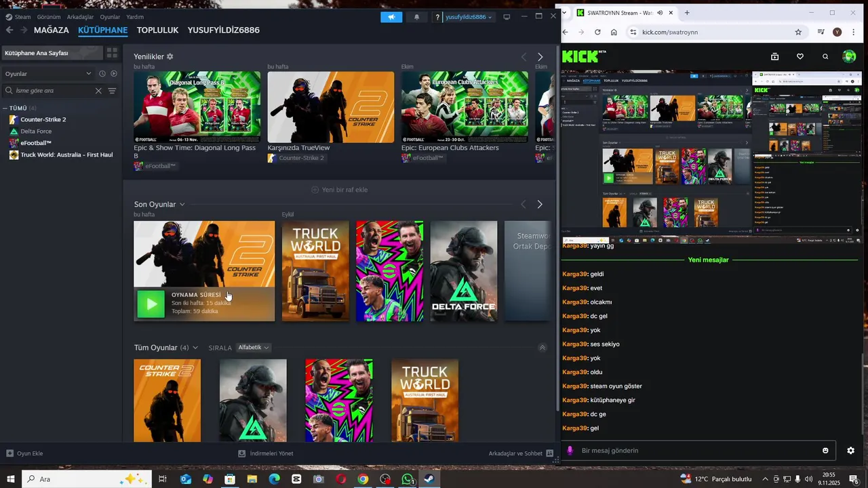Open Arkadaşlar ve Sohbet panel
868x488 pixels.
(521, 453)
